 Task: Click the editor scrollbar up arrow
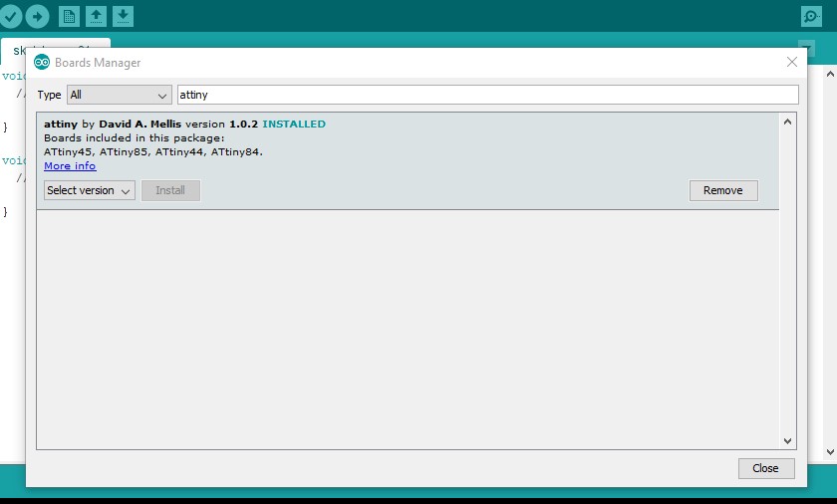click(x=830, y=74)
